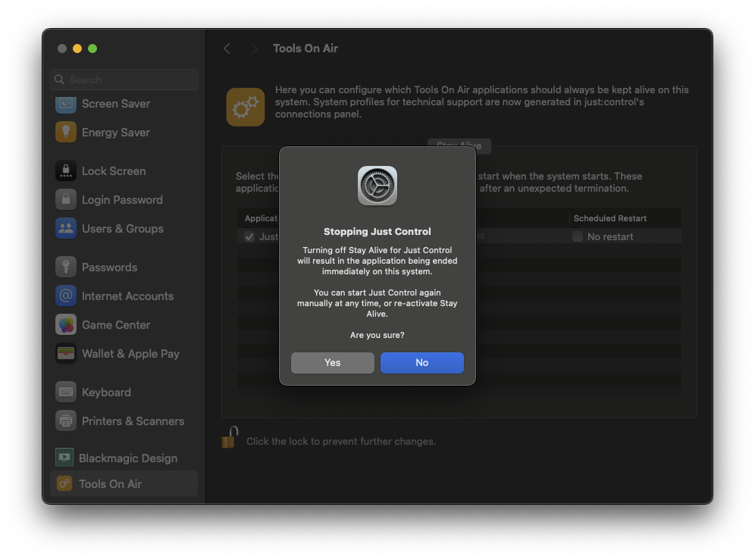This screenshot has height=560, width=755.
Task: Click the search magnifier icon
Action: [59, 80]
